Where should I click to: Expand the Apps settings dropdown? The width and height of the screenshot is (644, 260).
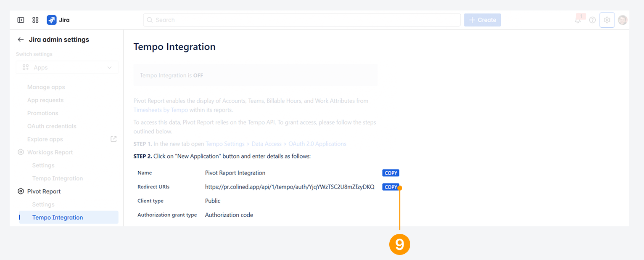click(67, 67)
